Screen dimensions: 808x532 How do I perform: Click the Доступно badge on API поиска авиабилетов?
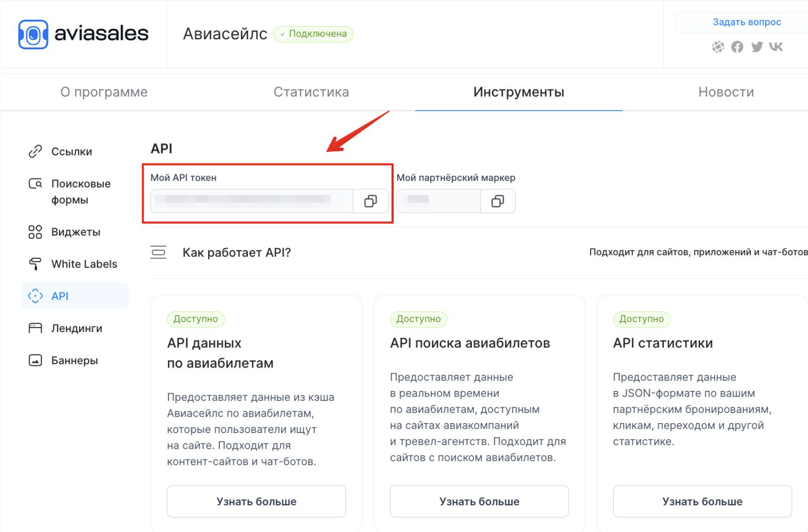coord(418,319)
